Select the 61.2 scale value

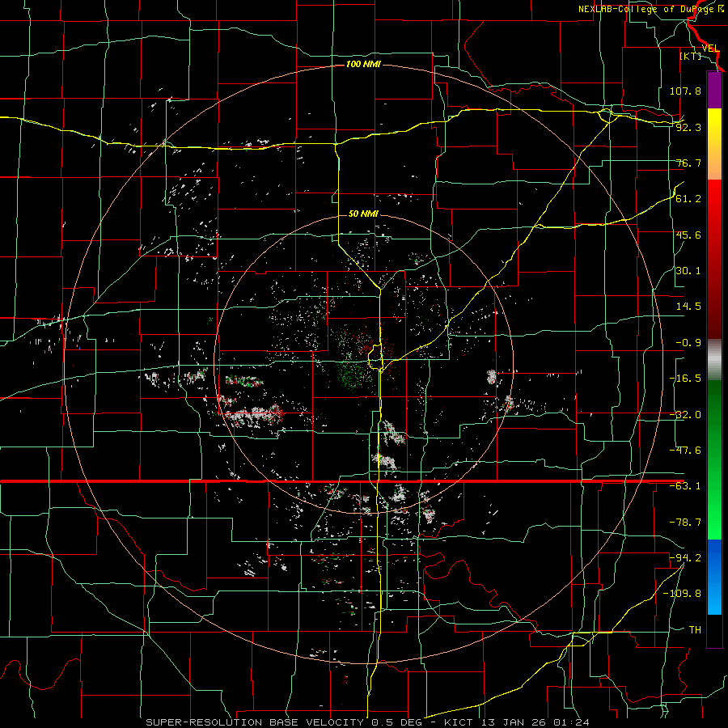(x=688, y=199)
